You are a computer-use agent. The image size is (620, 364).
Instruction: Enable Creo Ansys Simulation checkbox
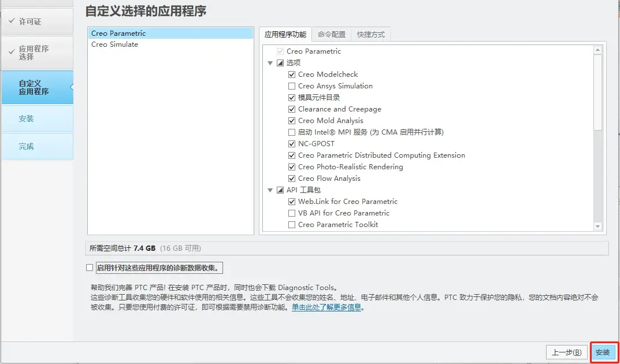(292, 86)
